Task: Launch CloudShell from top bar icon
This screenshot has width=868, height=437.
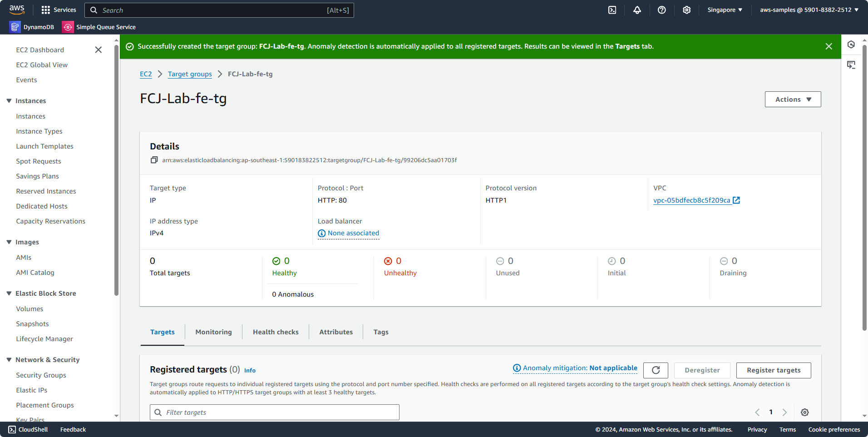Action: [612, 10]
